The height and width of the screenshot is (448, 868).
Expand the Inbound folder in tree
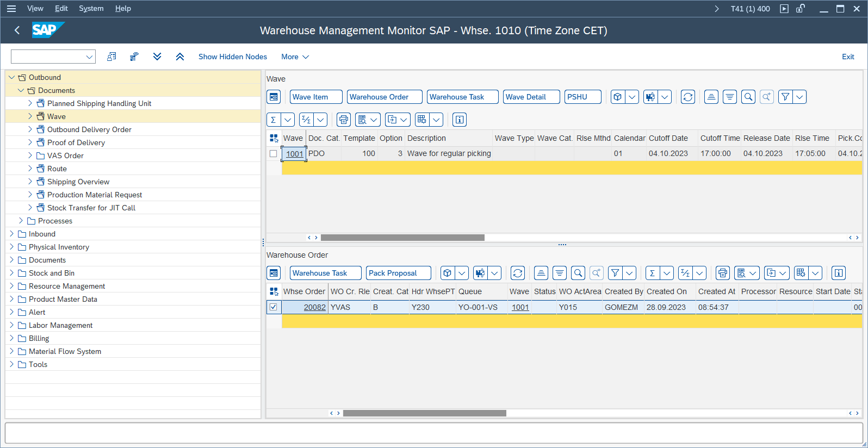11,234
